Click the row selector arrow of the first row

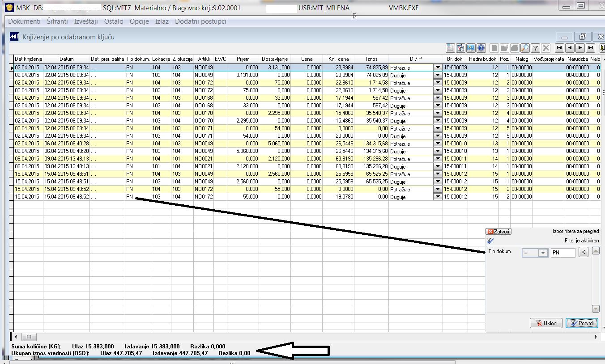point(12,68)
